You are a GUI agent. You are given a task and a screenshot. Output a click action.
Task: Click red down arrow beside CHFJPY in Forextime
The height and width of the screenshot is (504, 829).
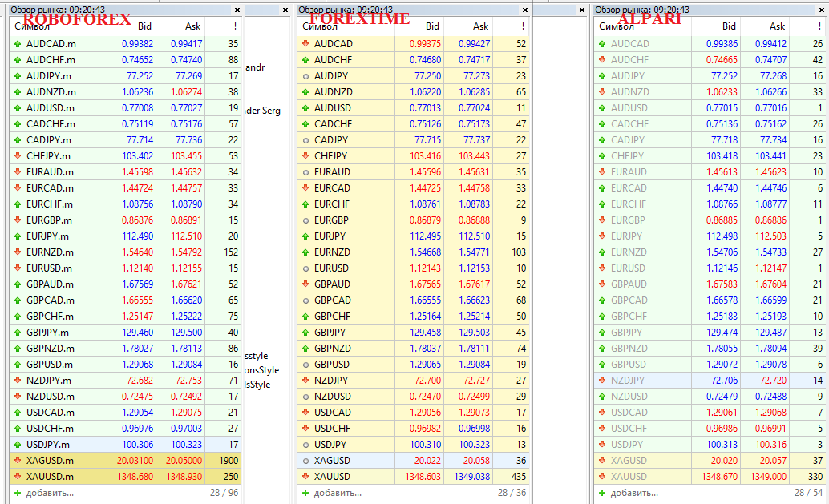[x=305, y=156]
